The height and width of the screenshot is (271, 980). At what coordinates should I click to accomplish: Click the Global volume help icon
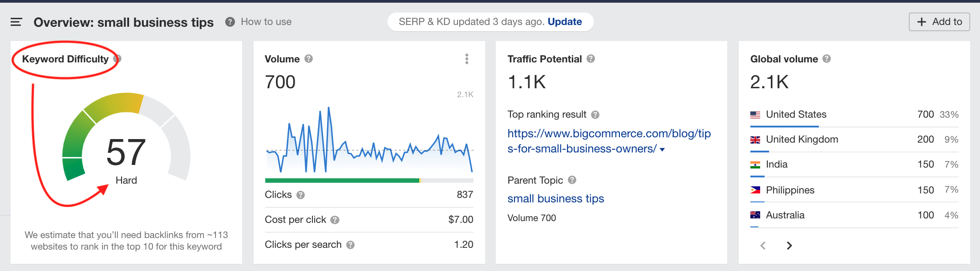pos(827,58)
